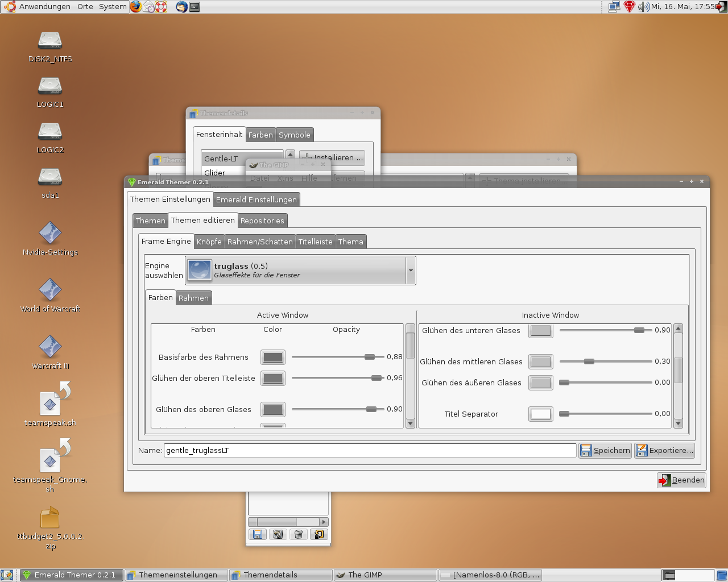Click Inactive Window list scroll down arrow
Viewport: 728px width, 582px height.
[x=678, y=423]
